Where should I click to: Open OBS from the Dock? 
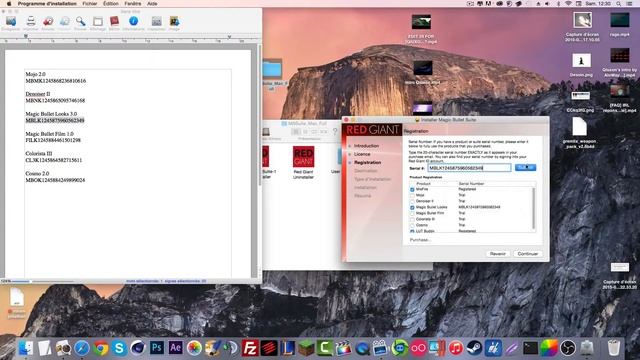(568, 348)
